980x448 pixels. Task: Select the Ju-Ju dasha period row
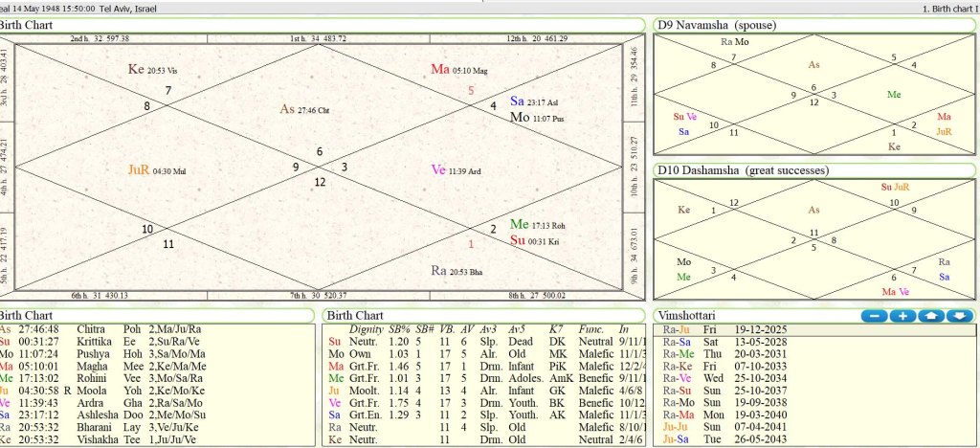[727, 428]
